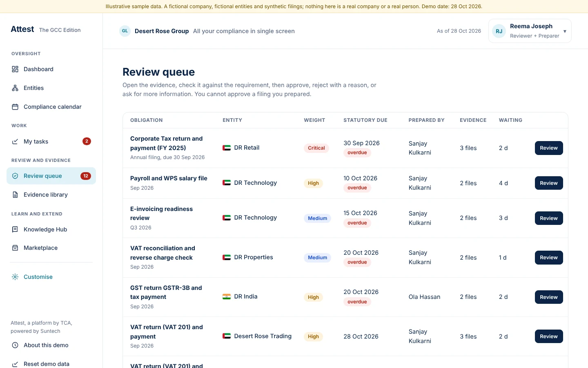Click Corporate Tax return obligation title
This screenshot has height=368, width=588.
pyautogui.click(x=166, y=143)
